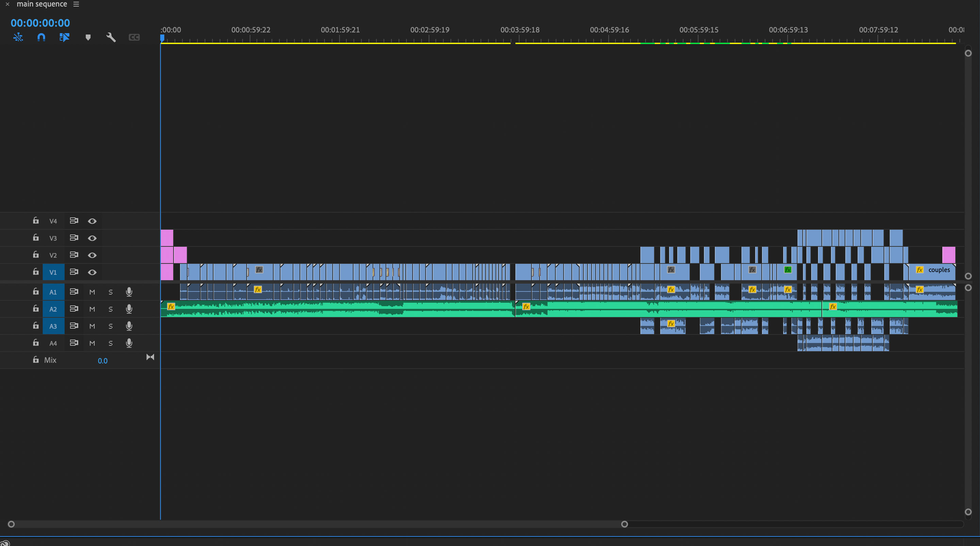Add a marker with the shield icon
Screen dimensions: 980x546
click(x=88, y=37)
